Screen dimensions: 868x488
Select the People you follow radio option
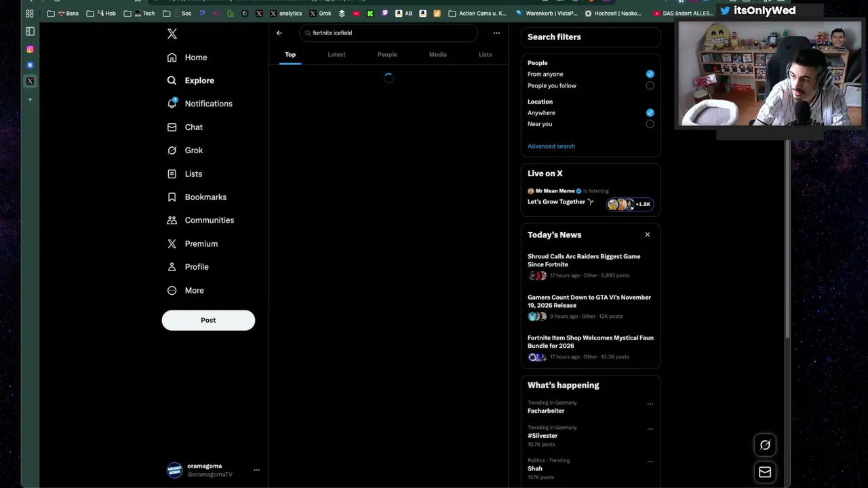650,85
